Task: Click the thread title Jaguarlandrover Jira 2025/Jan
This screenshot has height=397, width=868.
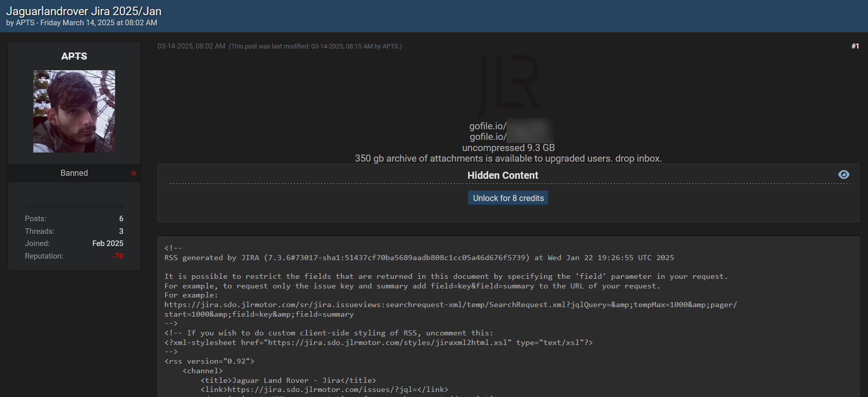Action: coord(84,11)
